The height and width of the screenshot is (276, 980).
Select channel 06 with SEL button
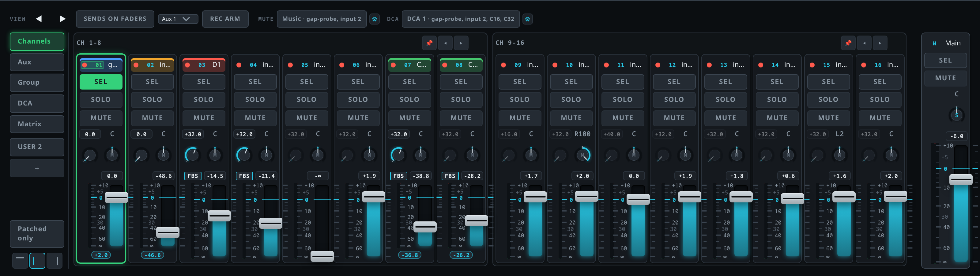point(358,82)
